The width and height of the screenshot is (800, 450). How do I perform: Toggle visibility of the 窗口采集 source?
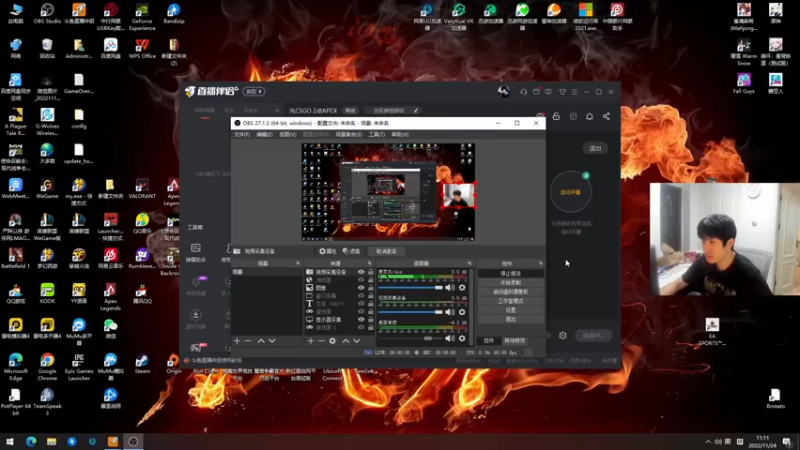(361, 296)
